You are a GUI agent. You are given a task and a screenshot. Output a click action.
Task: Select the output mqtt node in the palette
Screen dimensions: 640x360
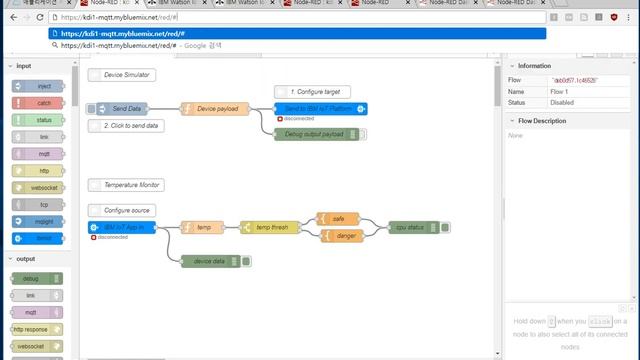click(37, 313)
